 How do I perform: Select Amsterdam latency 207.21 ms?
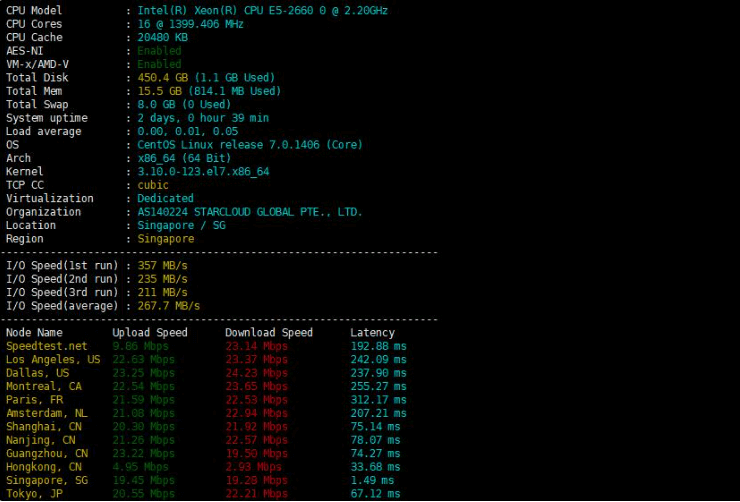tap(378, 413)
